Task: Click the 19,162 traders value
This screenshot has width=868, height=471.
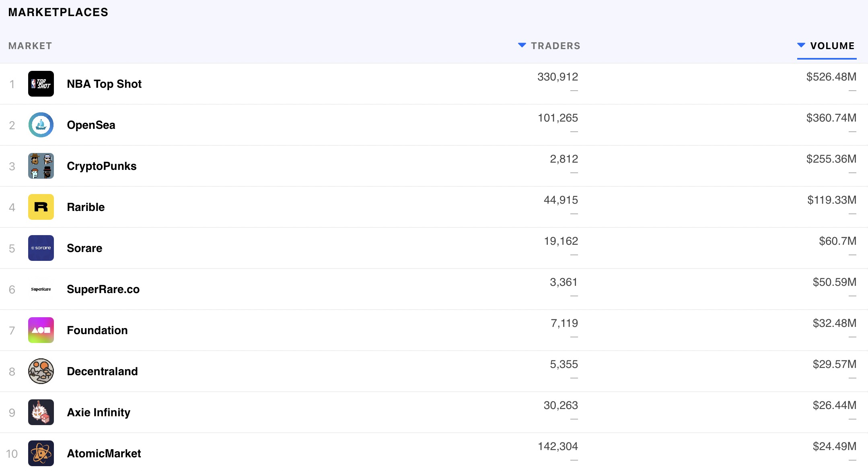Action: coord(561,241)
